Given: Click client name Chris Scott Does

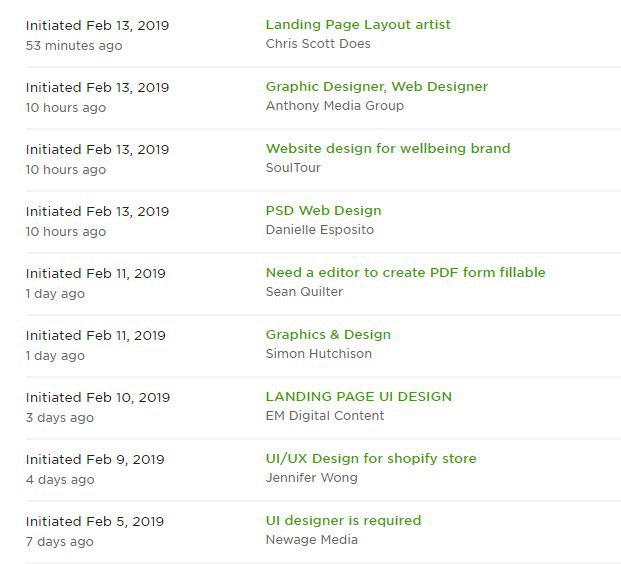Looking at the screenshot, I should [318, 44].
